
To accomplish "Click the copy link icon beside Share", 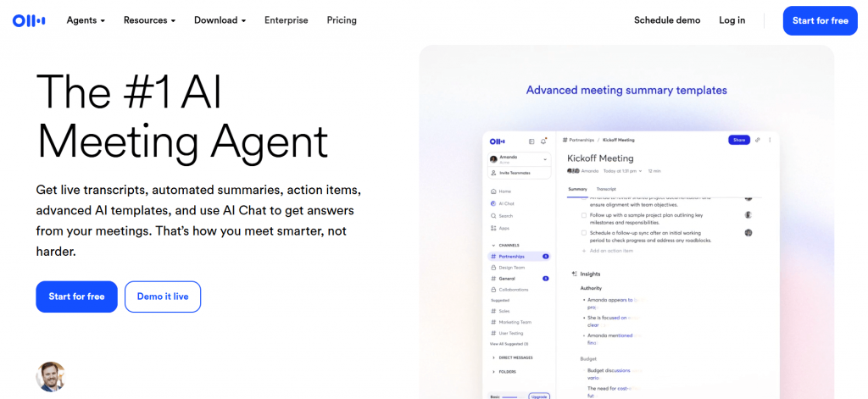I will [758, 140].
